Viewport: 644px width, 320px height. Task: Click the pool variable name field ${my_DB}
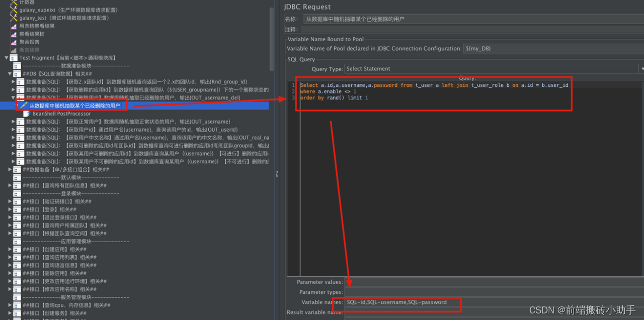(553, 49)
